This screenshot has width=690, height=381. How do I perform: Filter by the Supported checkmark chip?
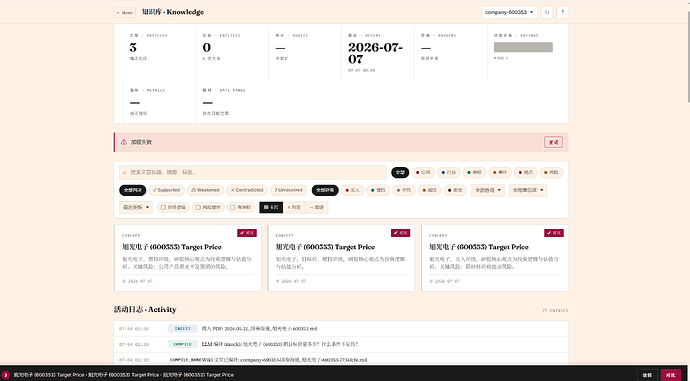click(167, 190)
